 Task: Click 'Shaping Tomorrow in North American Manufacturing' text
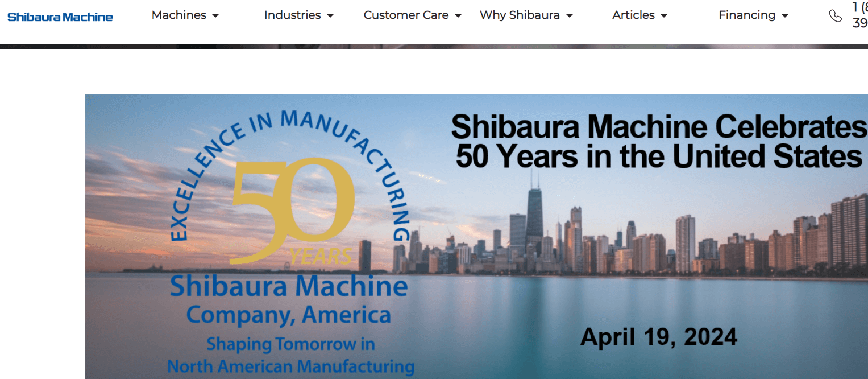point(290,355)
